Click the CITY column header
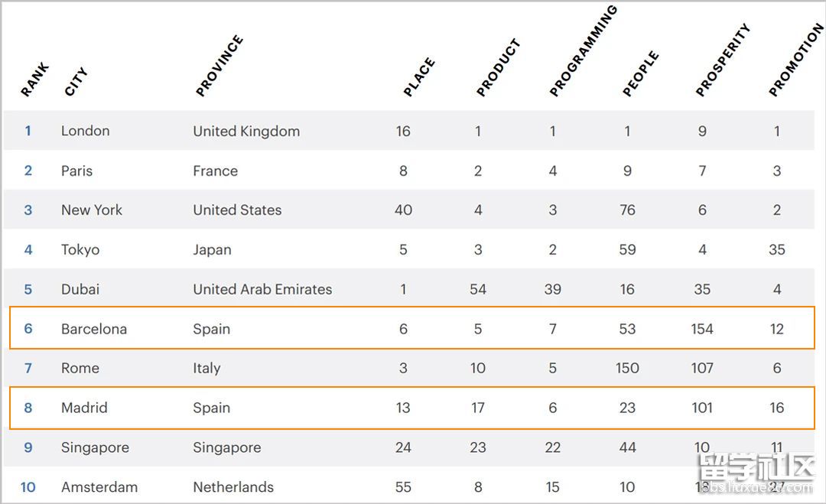Image resolution: width=826 pixels, height=504 pixels. coord(76,82)
